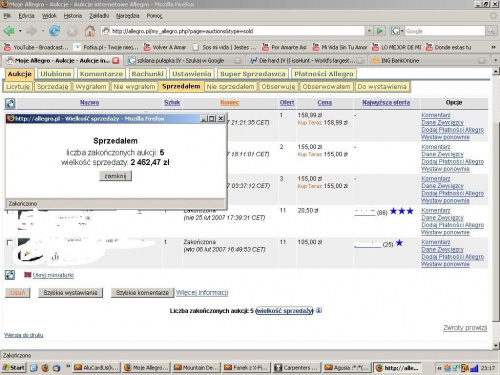Open the Fotka.pl bookmark
This screenshot has height=375, width=500.
pyautogui.click(x=106, y=47)
